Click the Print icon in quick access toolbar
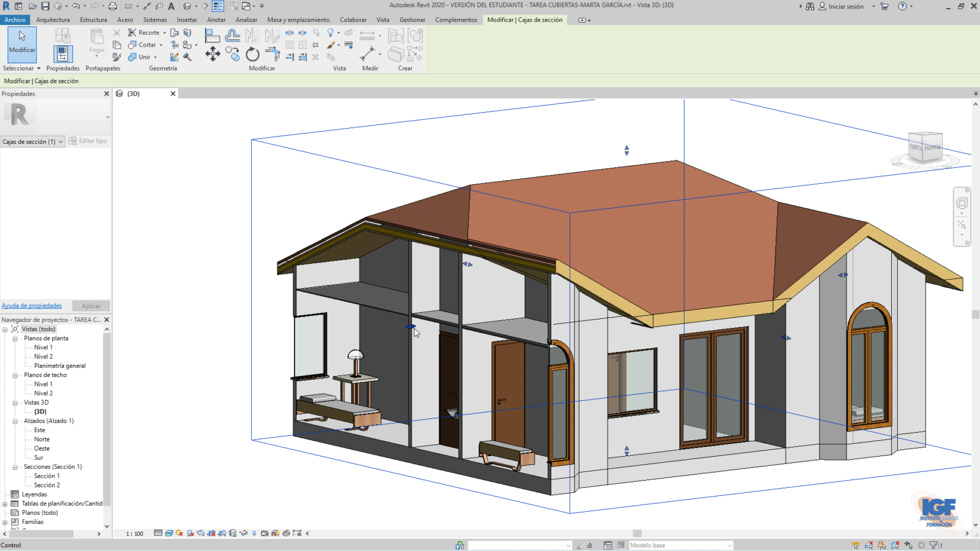The height and width of the screenshot is (551, 980). click(113, 6)
